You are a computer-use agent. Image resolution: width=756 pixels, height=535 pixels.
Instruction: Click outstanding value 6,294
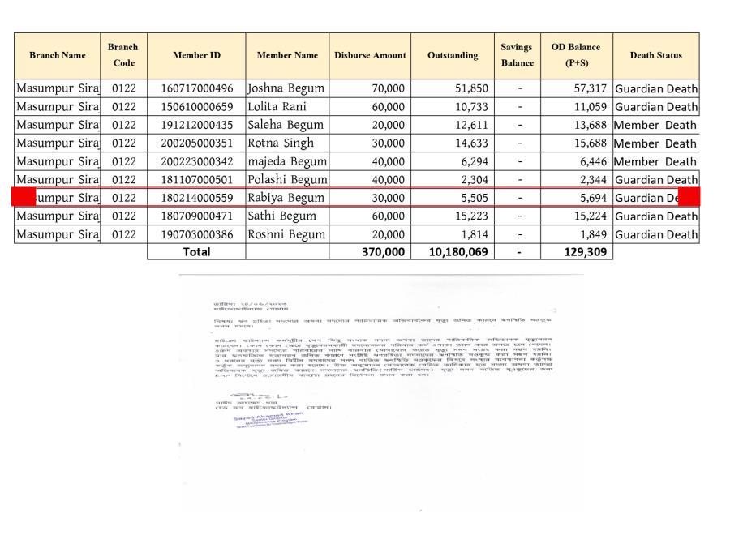point(475,161)
